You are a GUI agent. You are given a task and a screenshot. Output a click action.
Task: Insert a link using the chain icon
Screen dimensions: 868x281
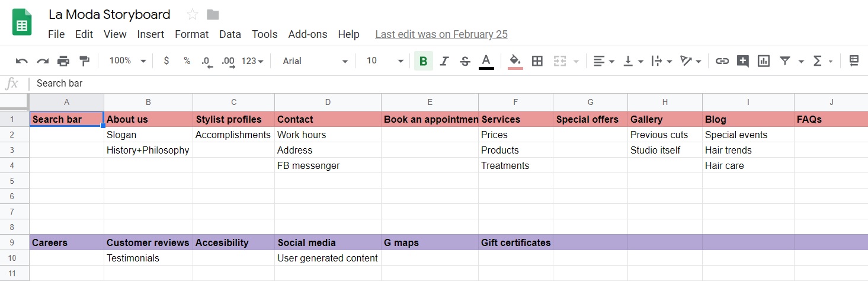point(722,61)
